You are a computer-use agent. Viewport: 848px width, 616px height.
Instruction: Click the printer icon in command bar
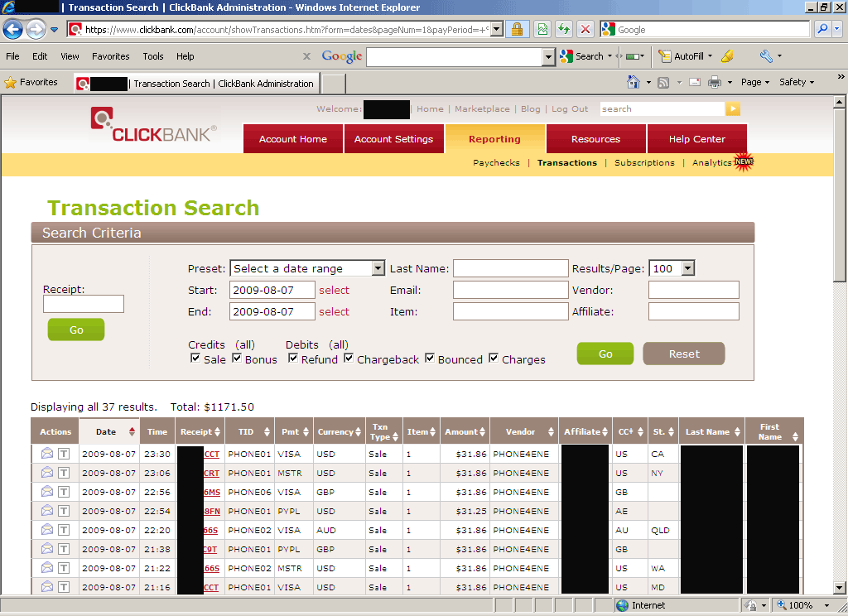point(714,83)
